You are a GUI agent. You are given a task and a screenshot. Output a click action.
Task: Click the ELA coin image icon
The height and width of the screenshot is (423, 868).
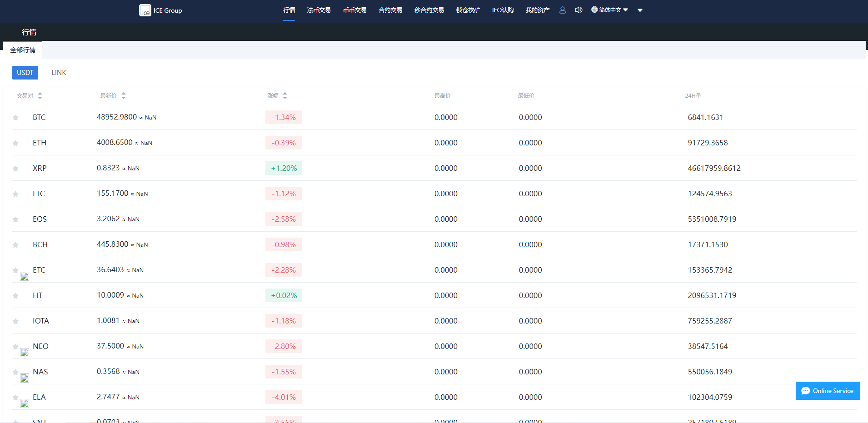coord(25,403)
